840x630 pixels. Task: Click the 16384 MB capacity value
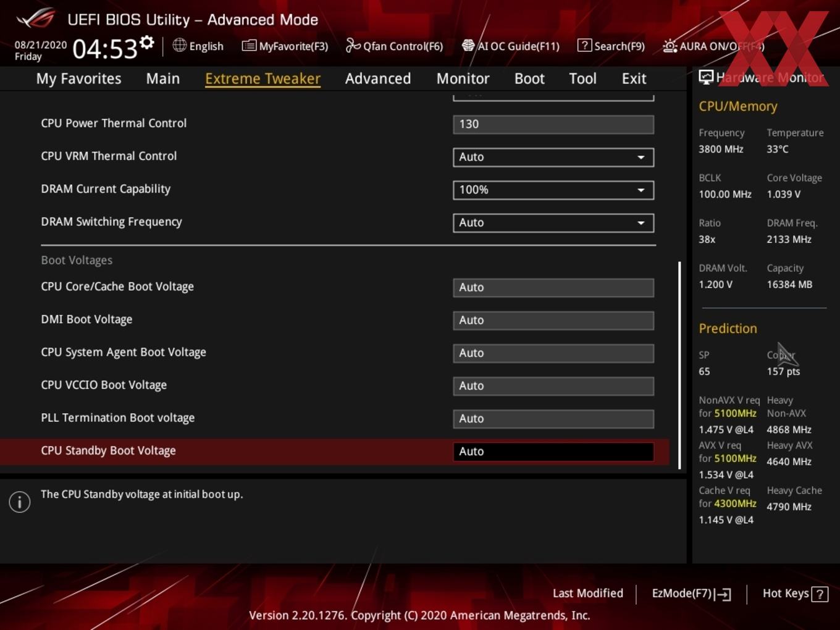(x=789, y=284)
